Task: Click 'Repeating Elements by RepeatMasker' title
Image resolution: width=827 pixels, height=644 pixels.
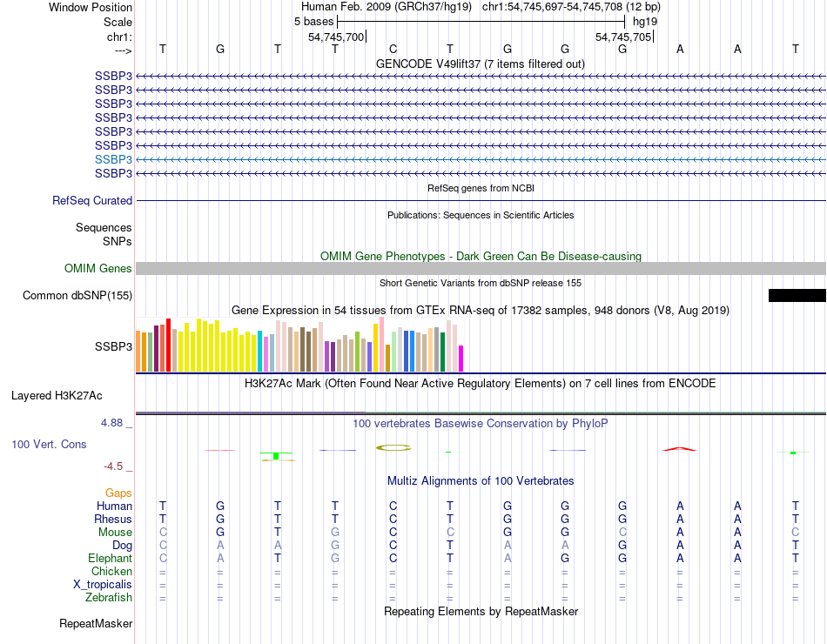Action: pyautogui.click(x=481, y=611)
